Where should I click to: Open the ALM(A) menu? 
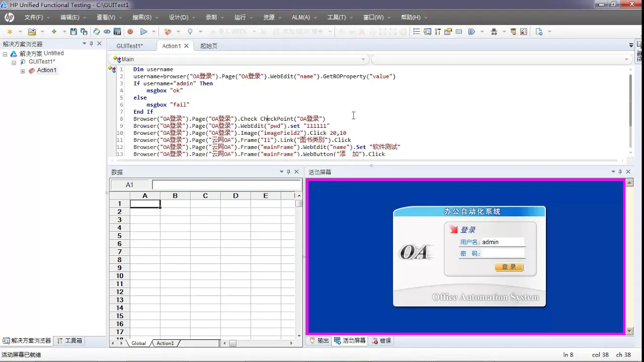(x=301, y=18)
